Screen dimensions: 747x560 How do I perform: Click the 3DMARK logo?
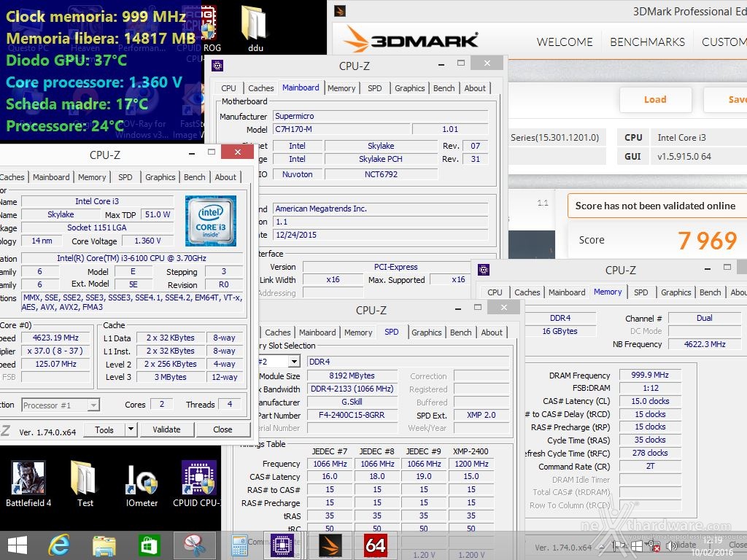click(x=411, y=40)
